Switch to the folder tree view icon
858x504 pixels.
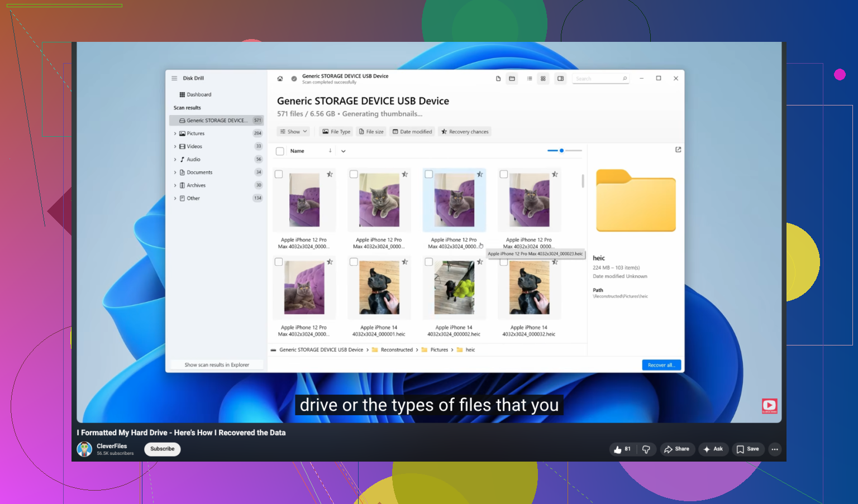point(512,79)
